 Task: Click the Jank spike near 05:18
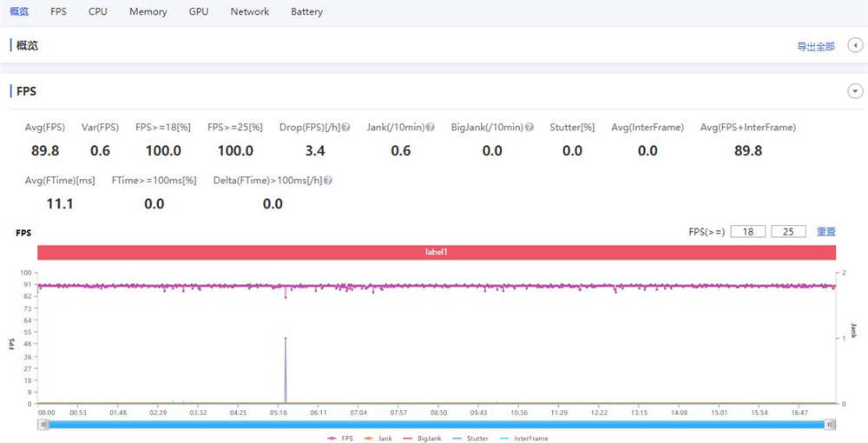pyautogui.click(x=285, y=370)
